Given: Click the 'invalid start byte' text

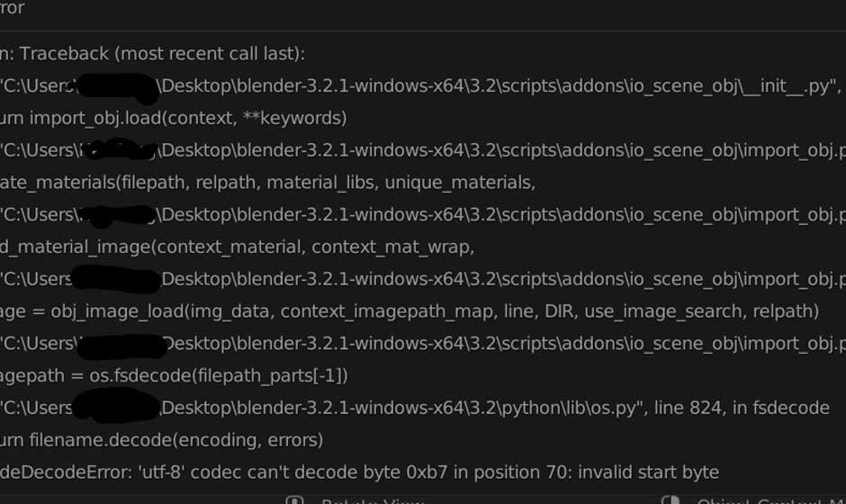Looking at the screenshot, I should coord(649,472).
